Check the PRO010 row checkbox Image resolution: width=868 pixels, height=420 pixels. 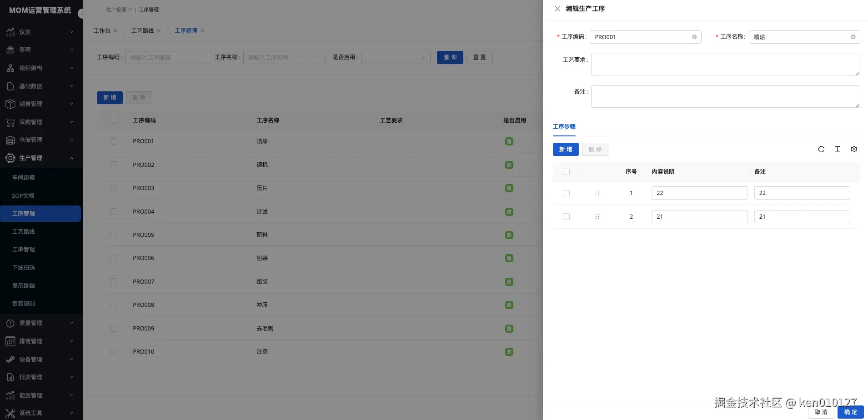(113, 352)
